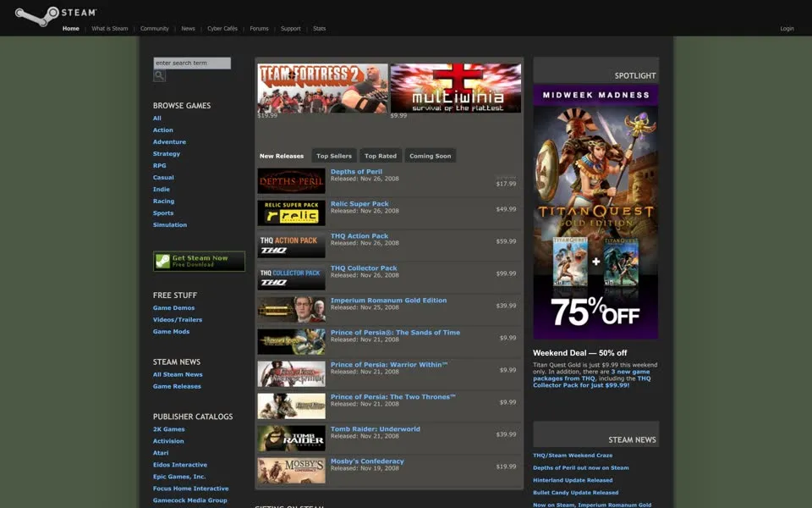Open Epic Games, Inc. catalog
Screen dimensions: 812x508
click(179, 477)
